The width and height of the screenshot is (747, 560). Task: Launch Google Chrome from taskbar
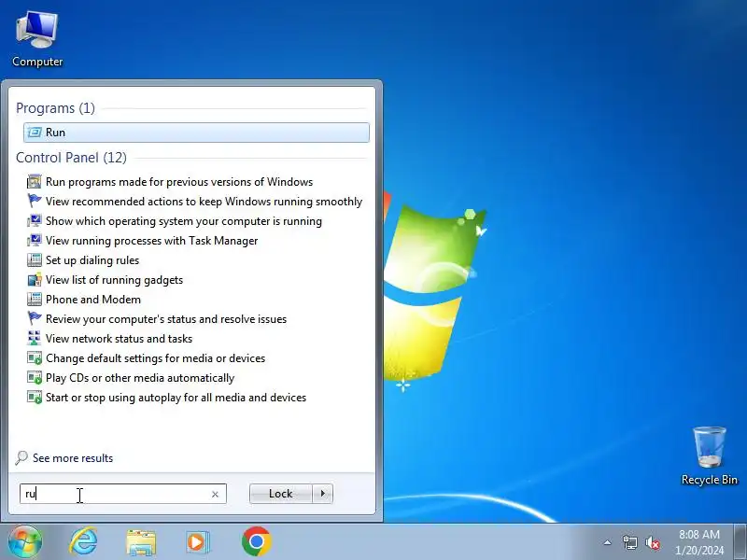tap(256, 542)
